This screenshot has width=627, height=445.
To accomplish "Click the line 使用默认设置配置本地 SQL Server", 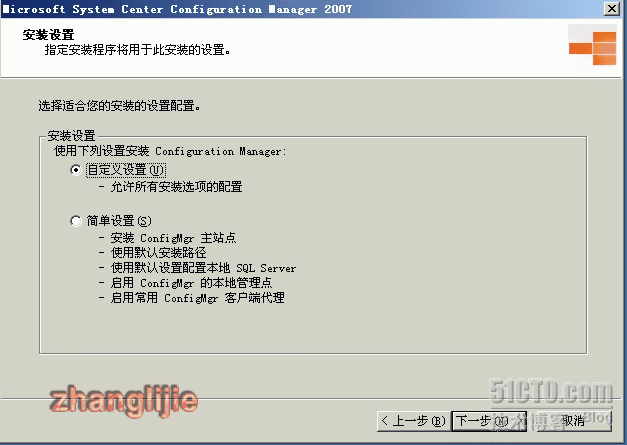I will [203, 267].
